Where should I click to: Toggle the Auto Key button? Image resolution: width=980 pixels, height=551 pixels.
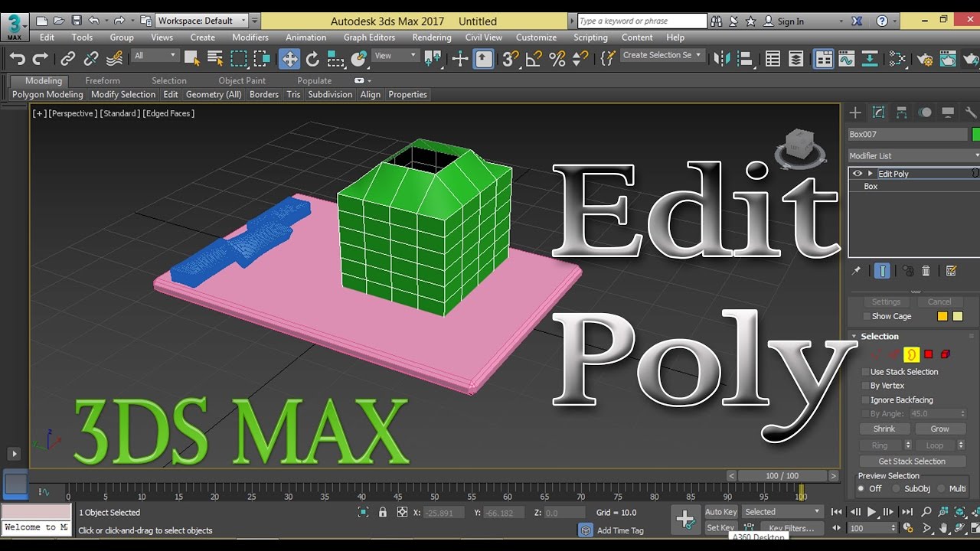[720, 512]
